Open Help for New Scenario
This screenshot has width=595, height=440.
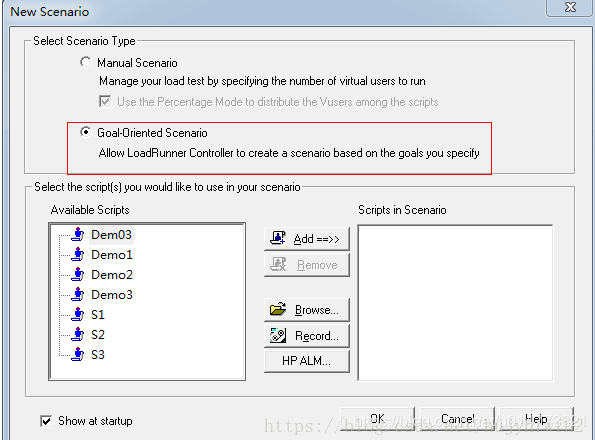tap(536, 419)
